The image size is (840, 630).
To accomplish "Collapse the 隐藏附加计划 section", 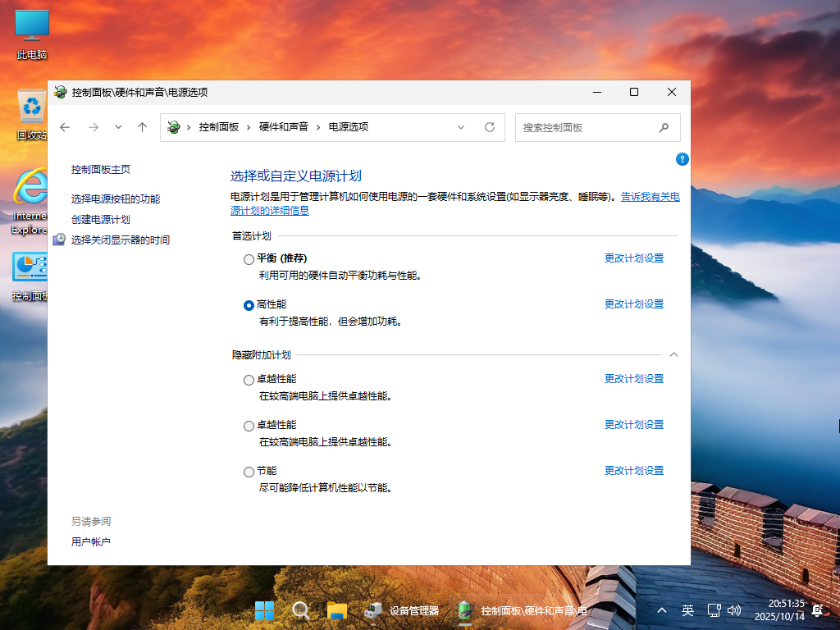I will pos(673,354).
